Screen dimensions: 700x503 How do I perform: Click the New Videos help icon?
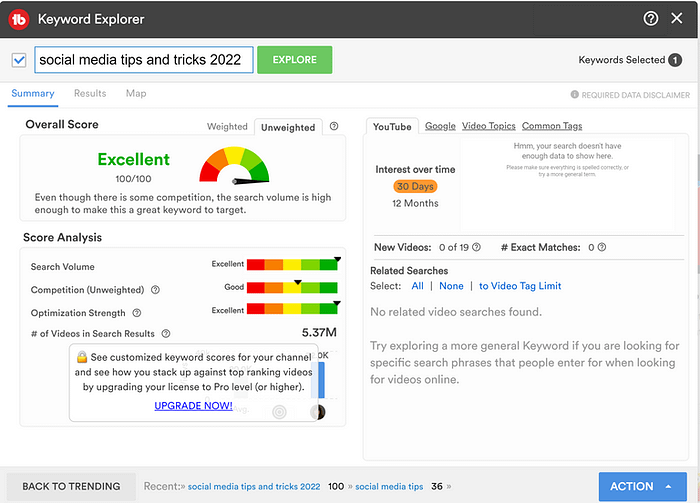[476, 247]
